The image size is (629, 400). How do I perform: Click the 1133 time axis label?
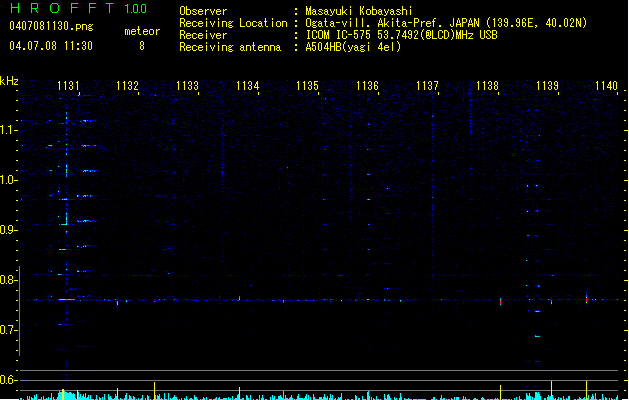(187, 85)
